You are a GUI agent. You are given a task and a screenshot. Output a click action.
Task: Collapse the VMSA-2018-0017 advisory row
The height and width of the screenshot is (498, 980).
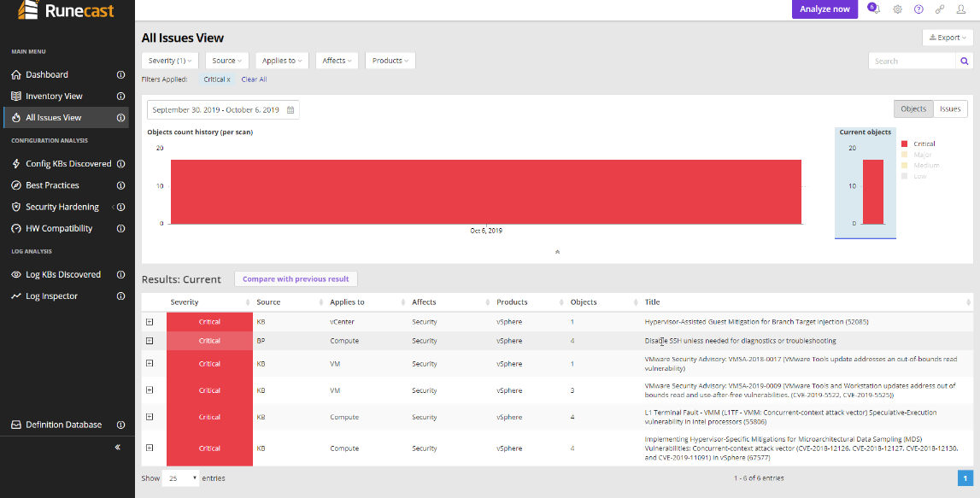pyautogui.click(x=150, y=363)
